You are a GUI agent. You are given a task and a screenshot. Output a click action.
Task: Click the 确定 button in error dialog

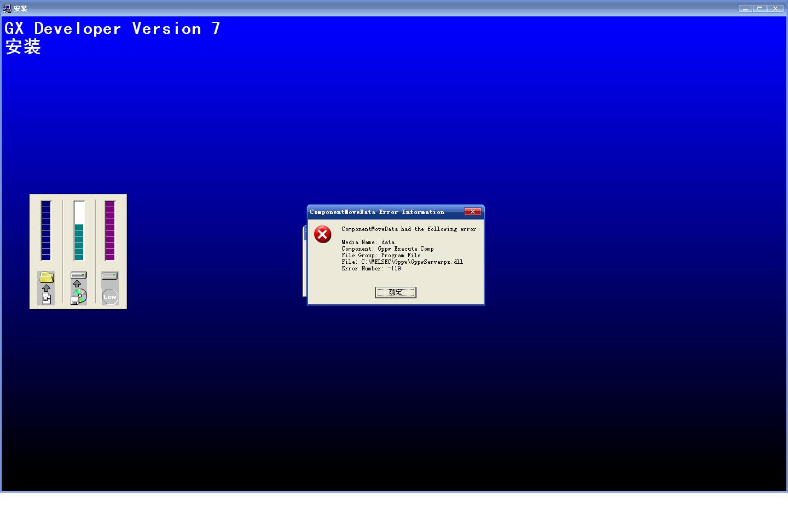(395, 292)
